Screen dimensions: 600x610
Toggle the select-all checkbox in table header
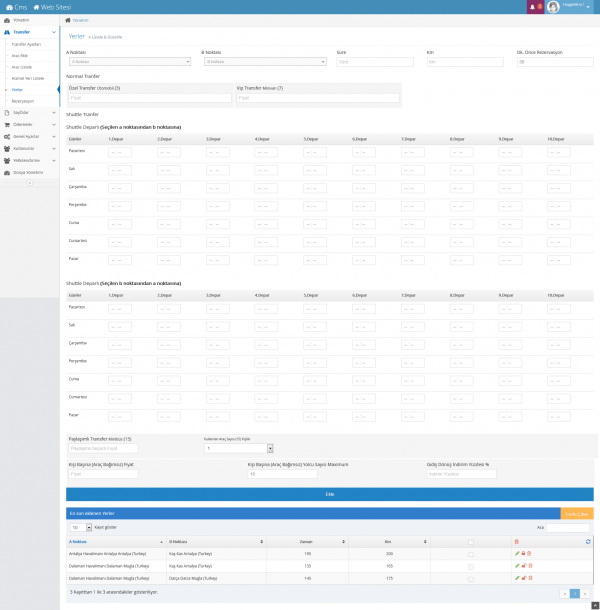[x=471, y=541]
